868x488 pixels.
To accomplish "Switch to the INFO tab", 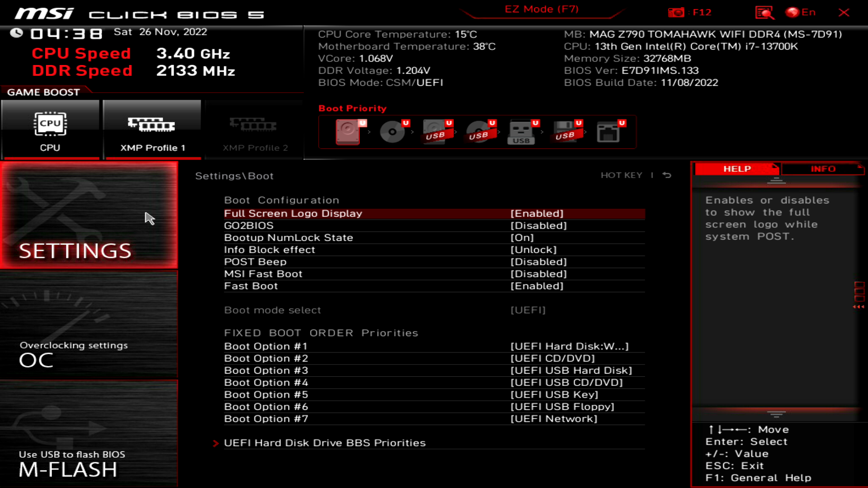I will click(823, 169).
